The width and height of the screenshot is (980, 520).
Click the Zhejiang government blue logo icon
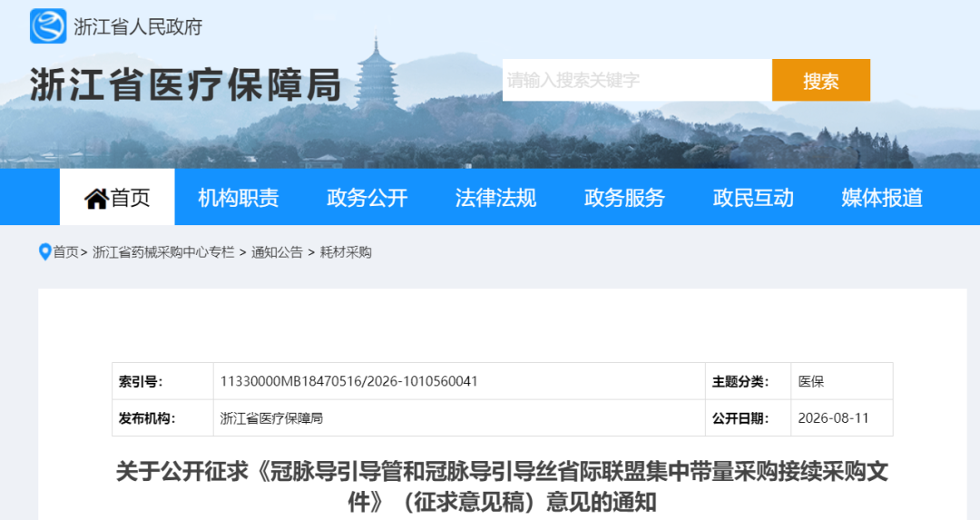pyautogui.click(x=48, y=26)
